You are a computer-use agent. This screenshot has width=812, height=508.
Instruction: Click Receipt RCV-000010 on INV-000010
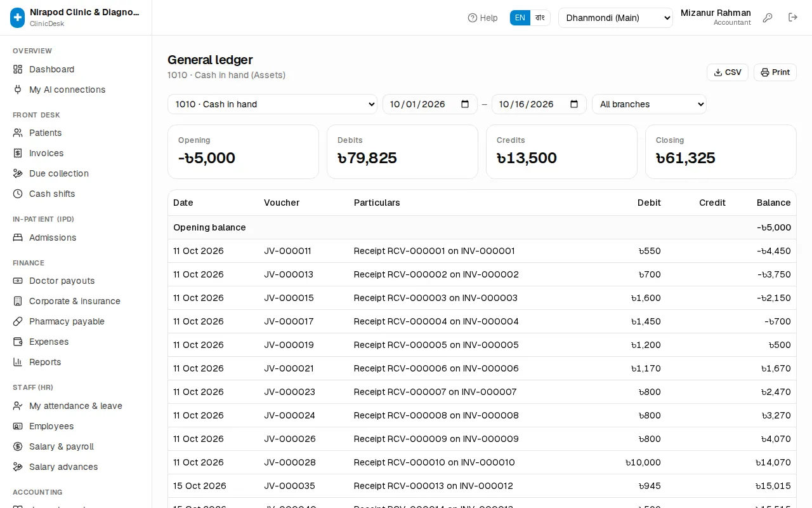tap(435, 462)
